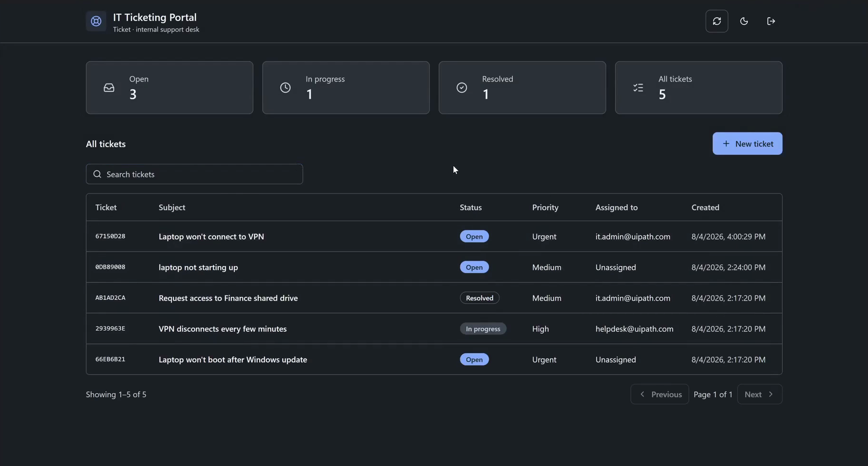This screenshot has height=466, width=868.
Task: Click the sign out icon
Action: (x=771, y=21)
